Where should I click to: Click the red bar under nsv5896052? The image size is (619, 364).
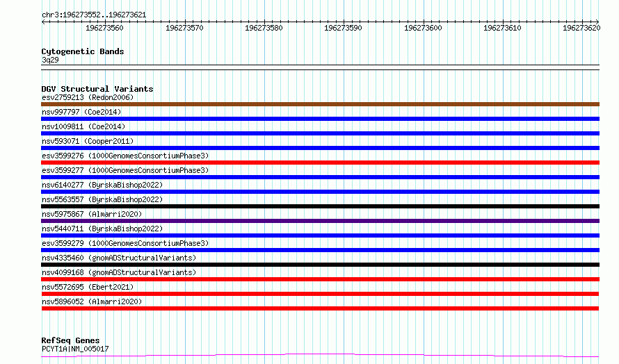click(320, 308)
